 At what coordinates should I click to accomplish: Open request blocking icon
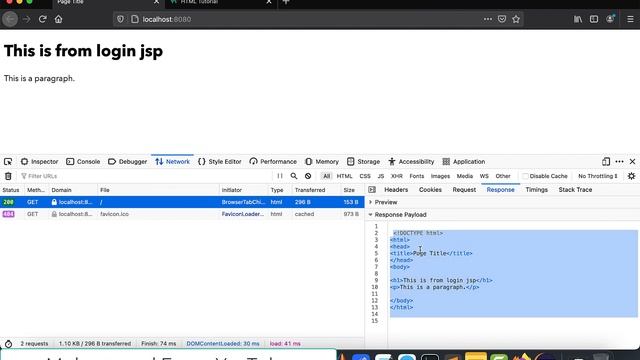coord(308,176)
